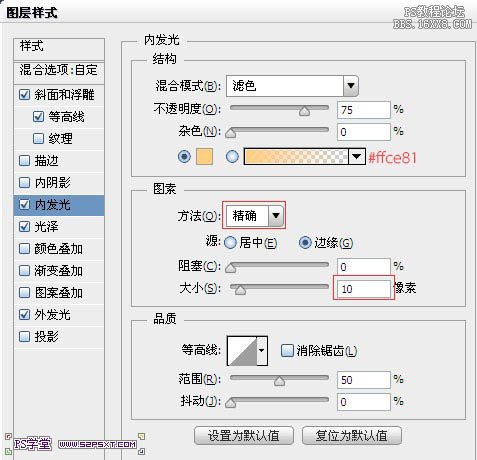Select the solid color radio button
The image size is (477, 460).
coord(185,156)
